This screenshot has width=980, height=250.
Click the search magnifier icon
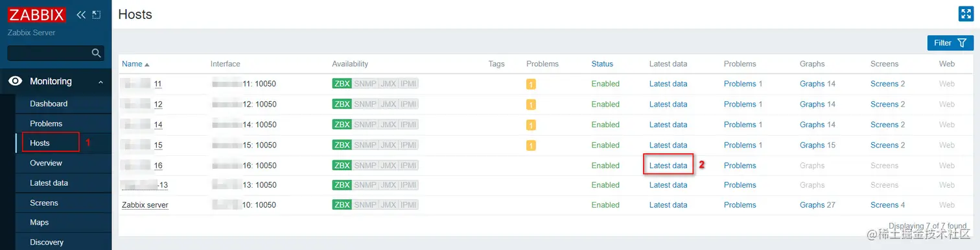[97, 53]
